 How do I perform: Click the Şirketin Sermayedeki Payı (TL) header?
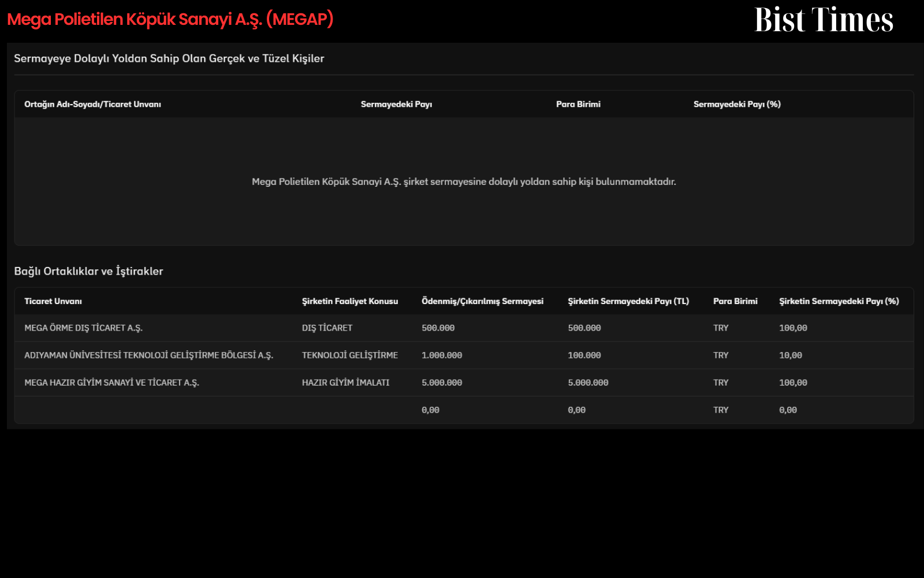pyautogui.click(x=628, y=301)
